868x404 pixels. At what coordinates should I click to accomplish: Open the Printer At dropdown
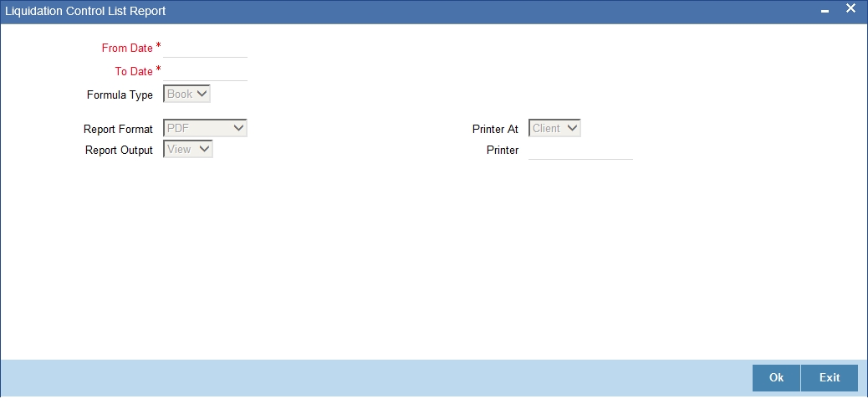tap(554, 129)
